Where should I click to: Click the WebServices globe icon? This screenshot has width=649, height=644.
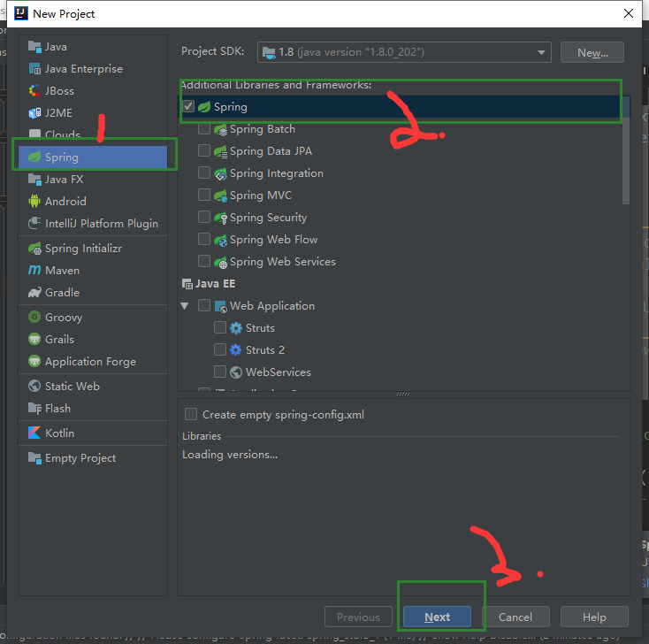[x=236, y=372]
